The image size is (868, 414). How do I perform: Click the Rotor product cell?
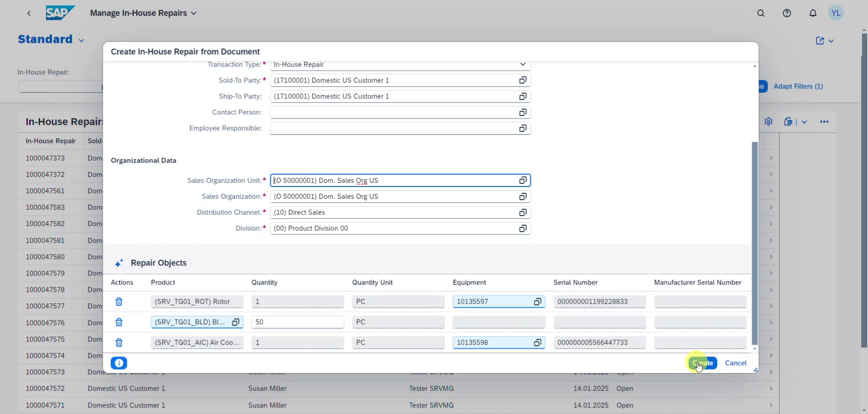click(197, 302)
